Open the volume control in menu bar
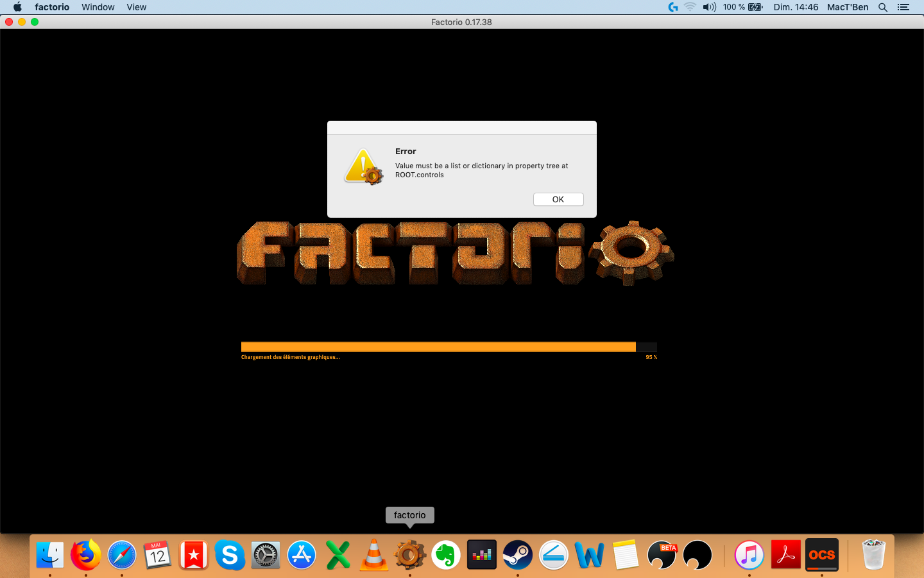Viewport: 924px width, 578px height. 708,7
